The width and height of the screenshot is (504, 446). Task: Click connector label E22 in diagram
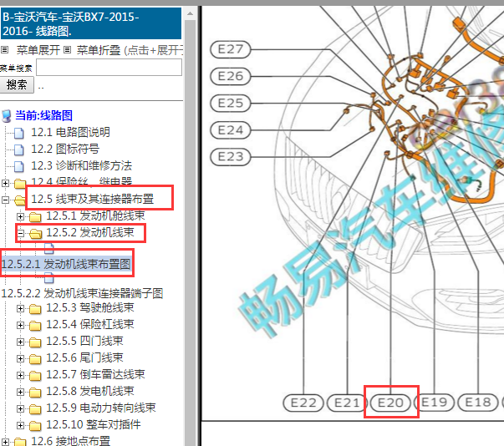[x=303, y=403]
